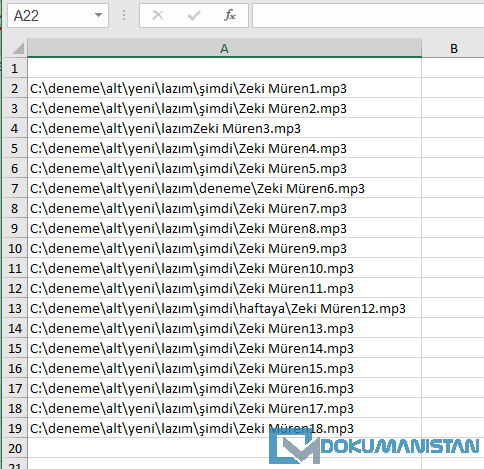Click cell containing lazımZeki Müren3.mp3
484x469 pixels.
224,128
